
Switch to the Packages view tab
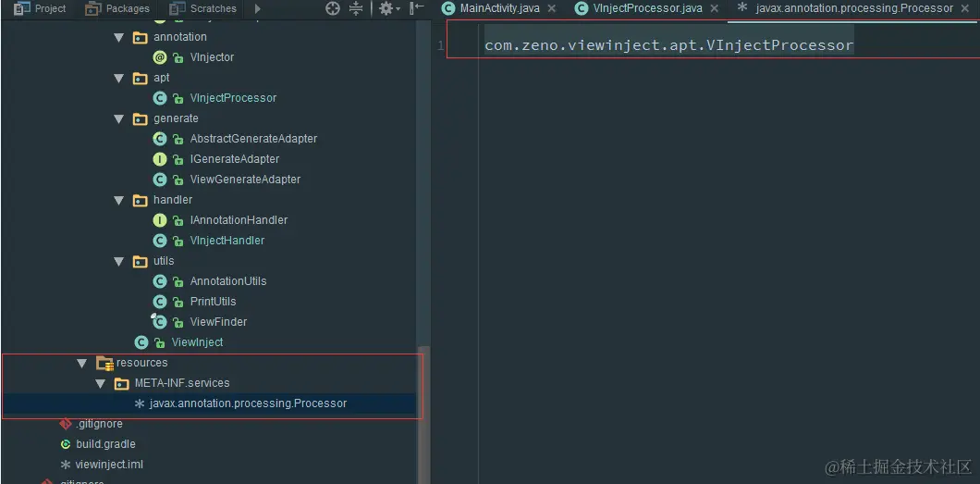coord(117,8)
